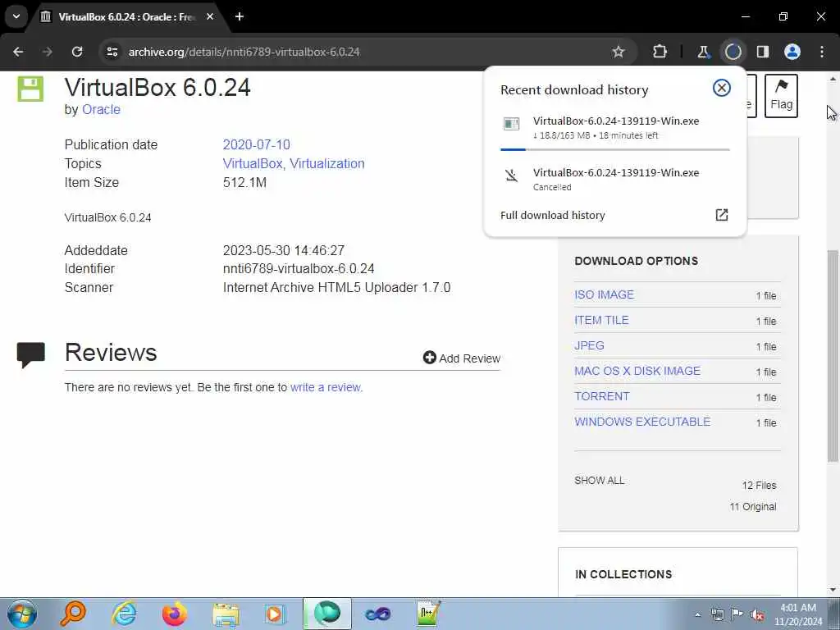This screenshot has height=630, width=840.
Task: Open Firefox from the taskbar
Action: click(175, 614)
